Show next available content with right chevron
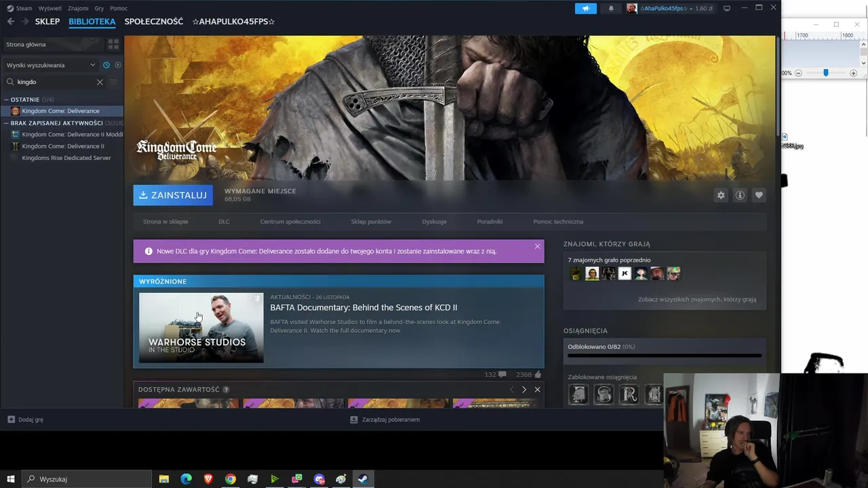The image size is (868, 488). [x=524, y=390]
